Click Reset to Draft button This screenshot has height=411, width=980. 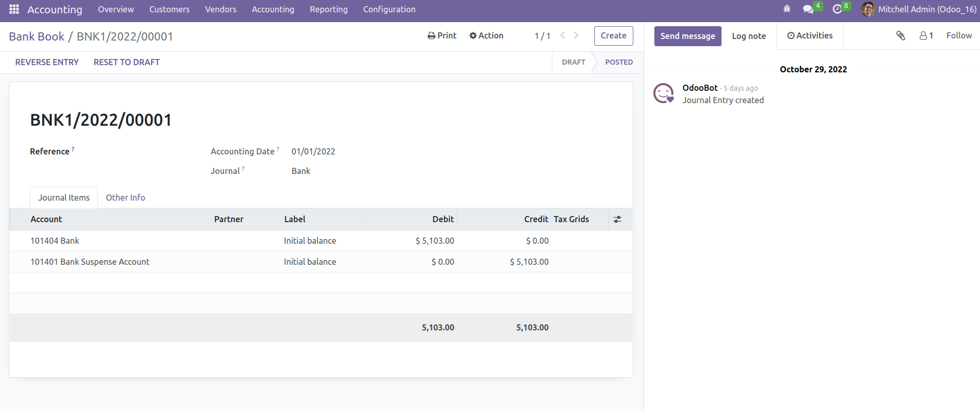(x=127, y=62)
